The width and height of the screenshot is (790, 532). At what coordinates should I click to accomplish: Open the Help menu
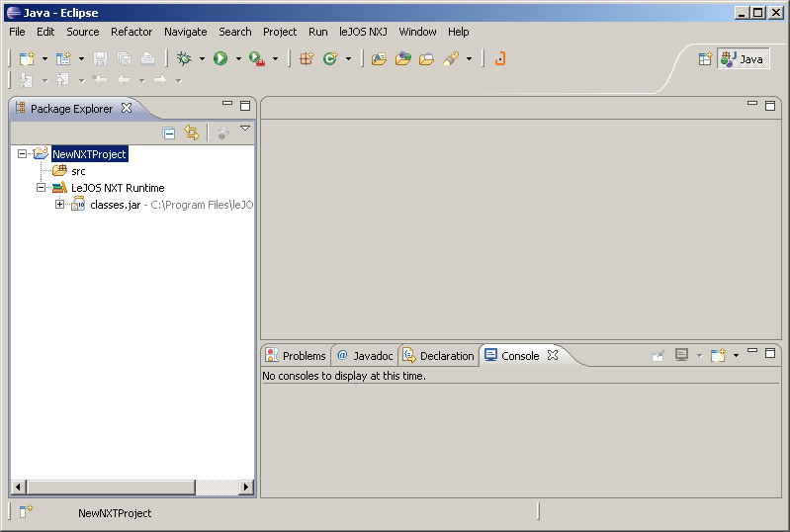click(459, 32)
